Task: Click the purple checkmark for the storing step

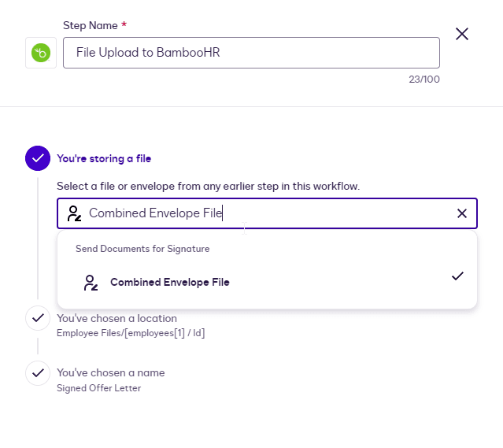Action: (x=38, y=158)
